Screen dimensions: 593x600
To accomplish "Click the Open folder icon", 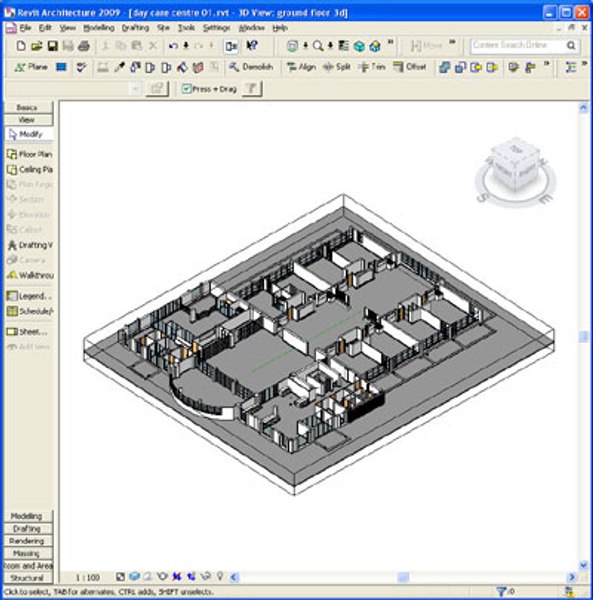I will pyautogui.click(x=37, y=46).
